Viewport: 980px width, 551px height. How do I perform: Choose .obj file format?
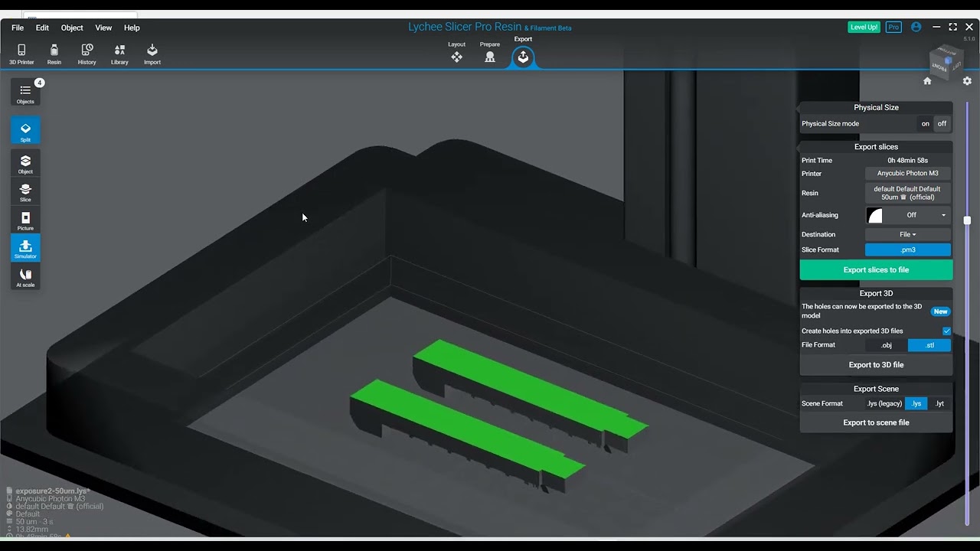coord(886,345)
